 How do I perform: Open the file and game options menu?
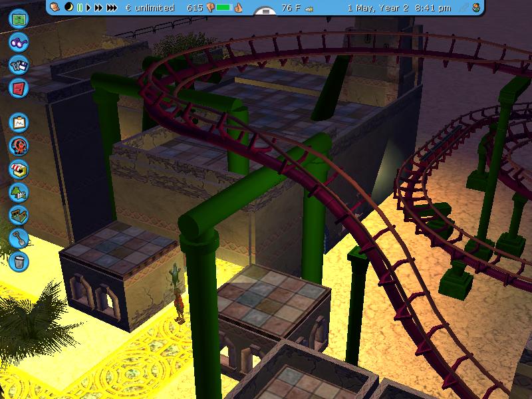click(x=19, y=65)
